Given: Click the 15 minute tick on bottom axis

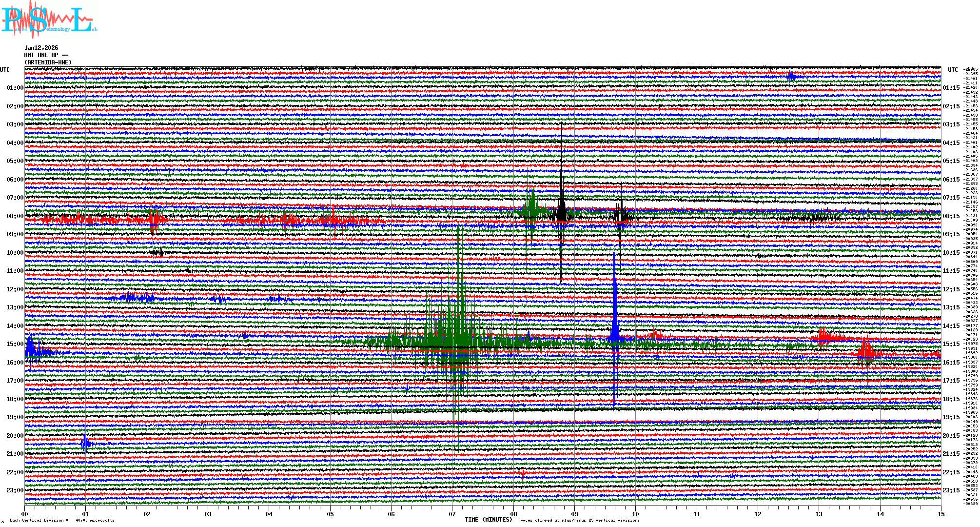Looking at the screenshot, I should pos(941,514).
